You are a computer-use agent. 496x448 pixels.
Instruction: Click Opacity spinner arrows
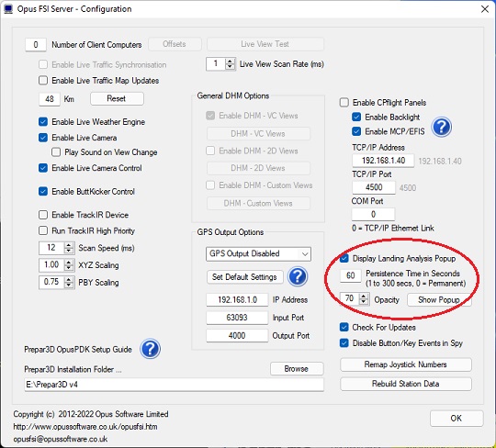(364, 298)
